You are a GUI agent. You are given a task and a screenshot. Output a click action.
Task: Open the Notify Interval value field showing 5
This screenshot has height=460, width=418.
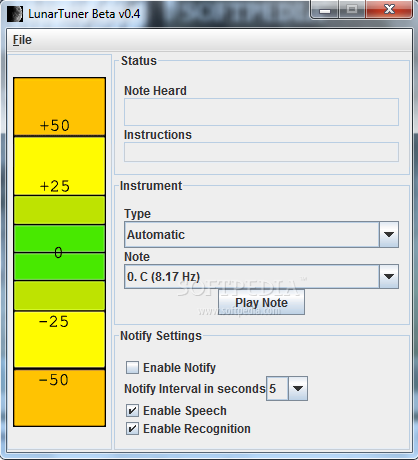coord(277,389)
